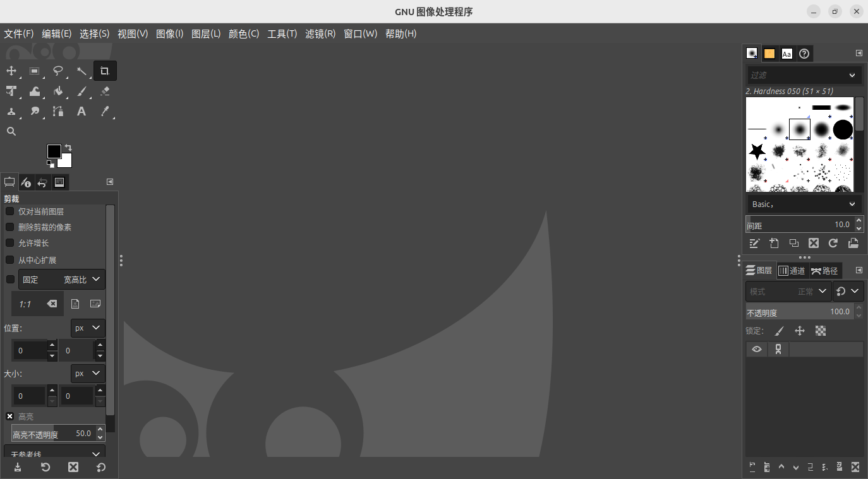The width and height of the screenshot is (868, 479).
Task: Select the Paintbrush tool
Action: (81, 92)
